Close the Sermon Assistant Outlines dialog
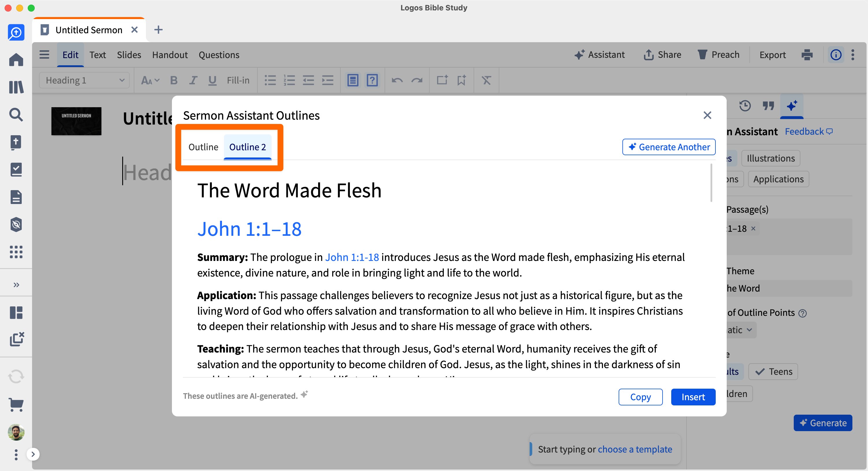This screenshot has width=868, height=471. pyautogui.click(x=707, y=115)
